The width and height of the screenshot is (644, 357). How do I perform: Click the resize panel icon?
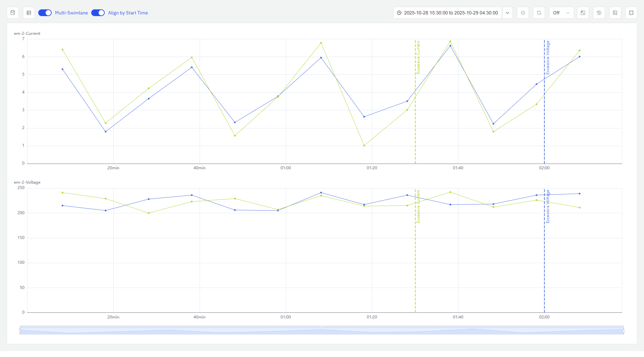click(x=583, y=13)
